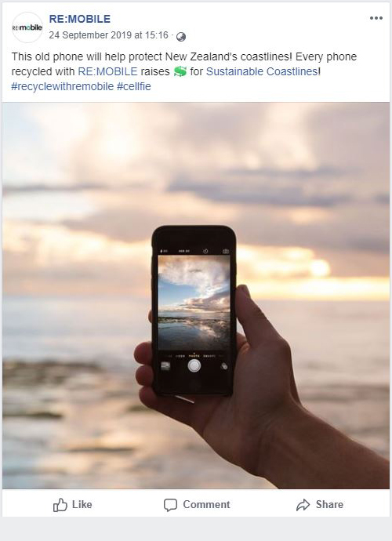Click the Share arrow icon
The width and height of the screenshot is (392, 541).
(303, 505)
